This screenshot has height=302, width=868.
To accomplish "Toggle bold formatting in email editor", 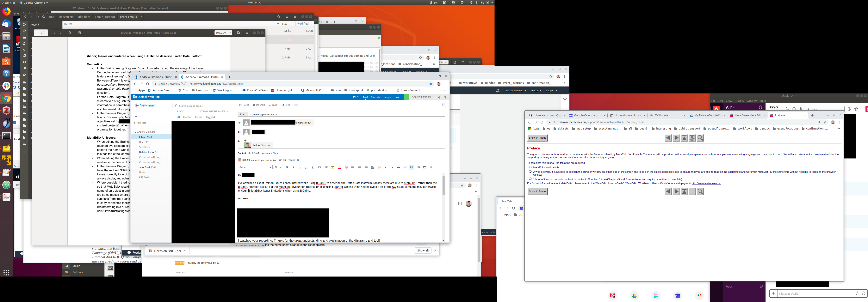I will (287, 167).
